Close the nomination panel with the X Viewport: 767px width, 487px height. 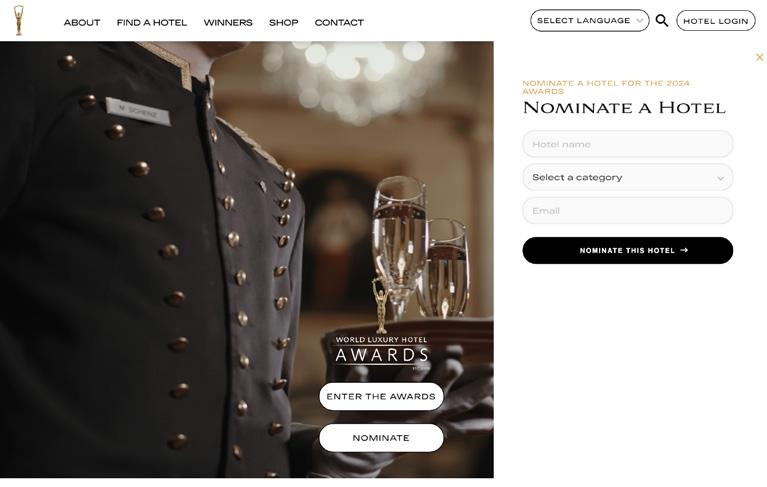point(759,57)
